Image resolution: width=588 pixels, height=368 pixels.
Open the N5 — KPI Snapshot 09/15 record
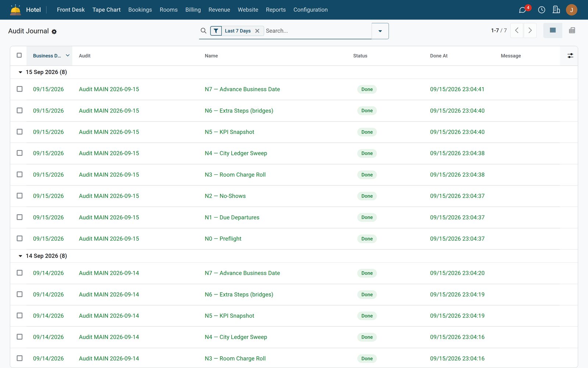pos(229,132)
